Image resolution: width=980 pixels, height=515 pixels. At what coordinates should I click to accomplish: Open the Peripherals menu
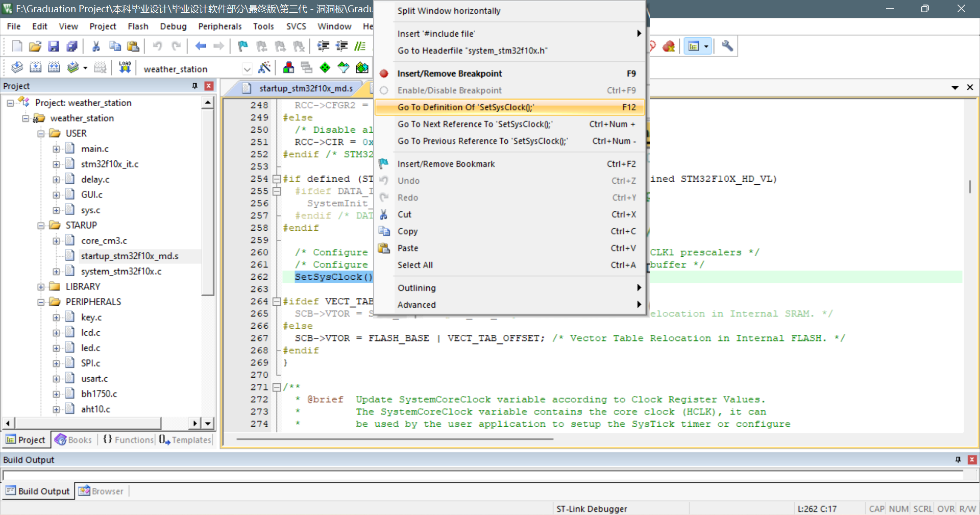point(219,26)
